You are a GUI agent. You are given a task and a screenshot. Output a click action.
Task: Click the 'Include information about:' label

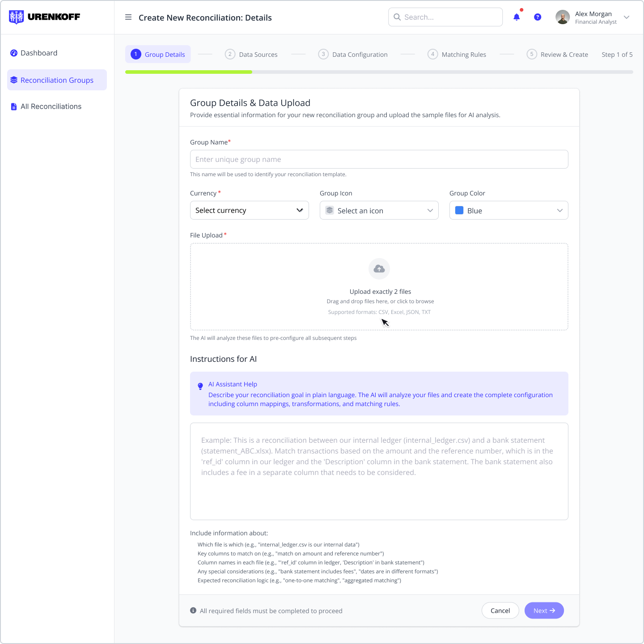point(229,533)
